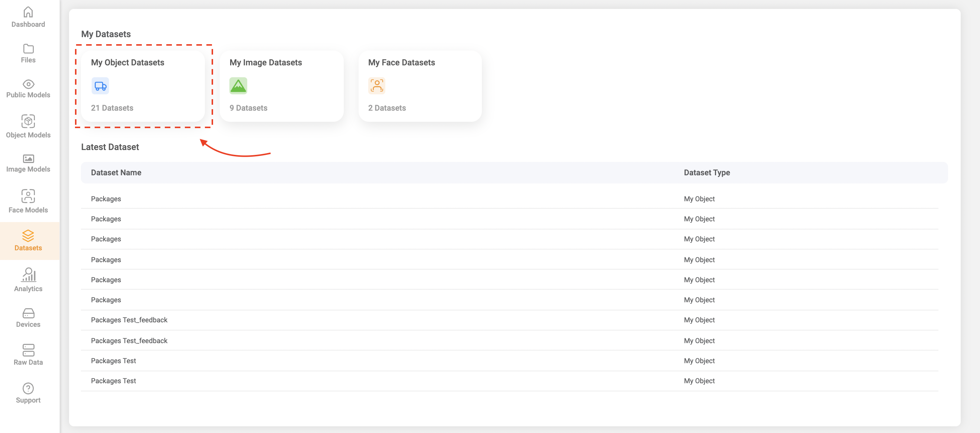Click the Dataset Type column header
The image size is (980, 433).
(x=706, y=173)
